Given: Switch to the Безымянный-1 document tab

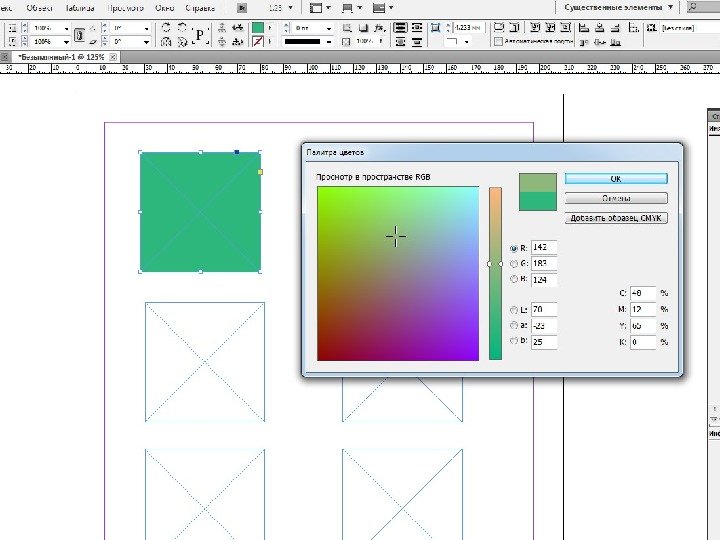Looking at the screenshot, I should click(x=61, y=57).
